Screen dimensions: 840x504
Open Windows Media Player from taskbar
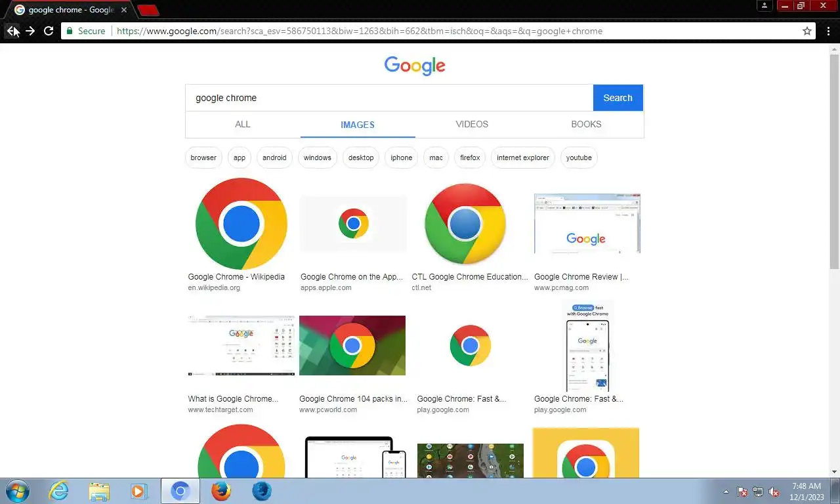(x=138, y=491)
